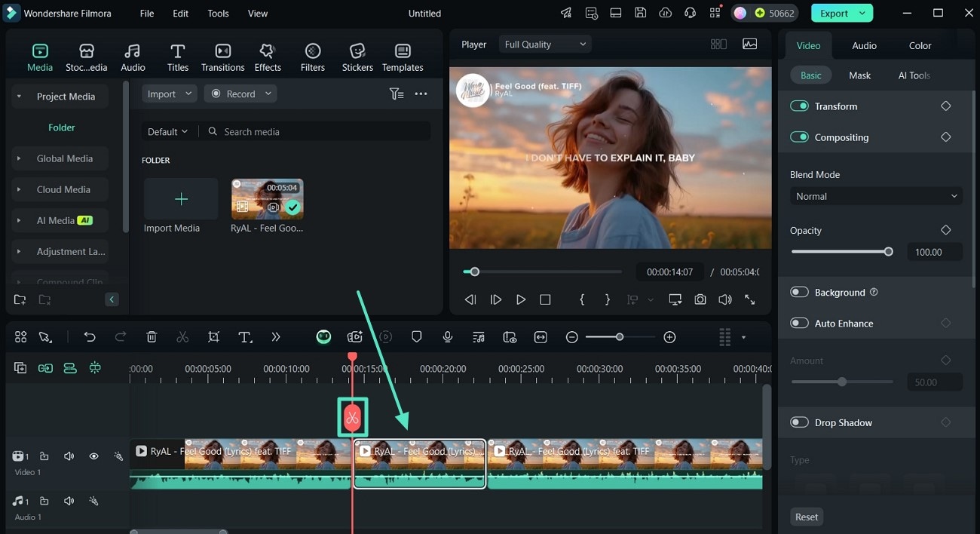Click the Delete trash icon in timeline toolbar

click(152, 337)
